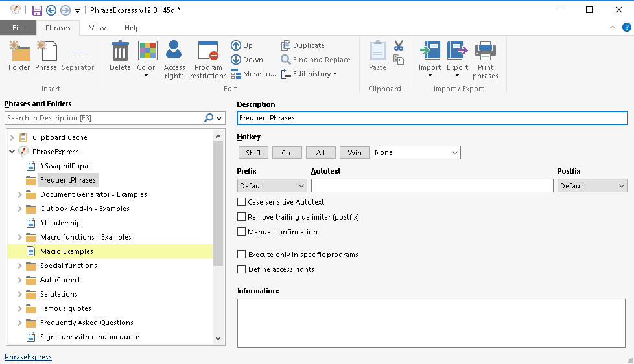Move the item Up
Viewport: 634px width, 364px height.
pyautogui.click(x=242, y=45)
